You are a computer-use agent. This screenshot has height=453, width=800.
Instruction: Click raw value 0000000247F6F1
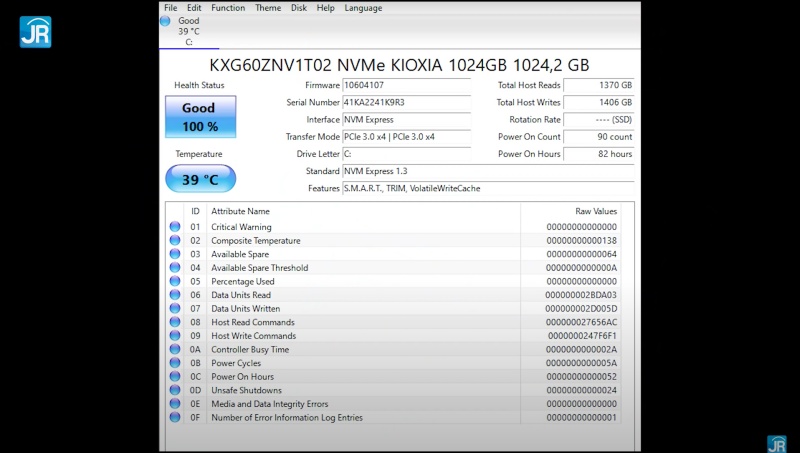[583, 336]
